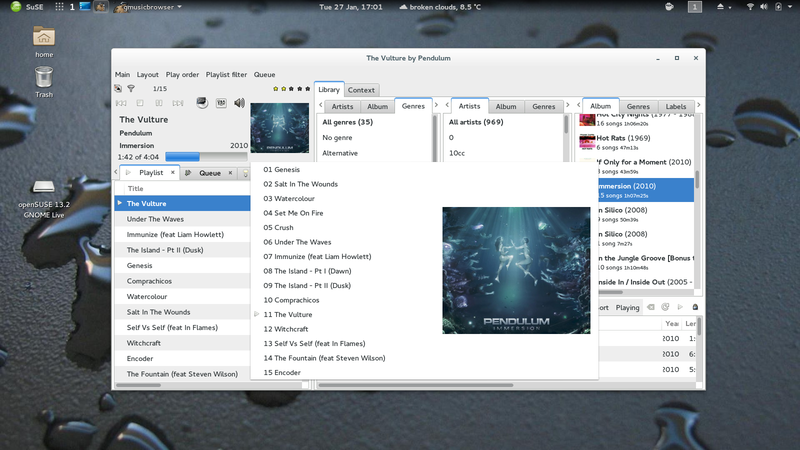Click the weather indicator showing broken clouds
This screenshot has height=450, width=800.
[440, 7]
